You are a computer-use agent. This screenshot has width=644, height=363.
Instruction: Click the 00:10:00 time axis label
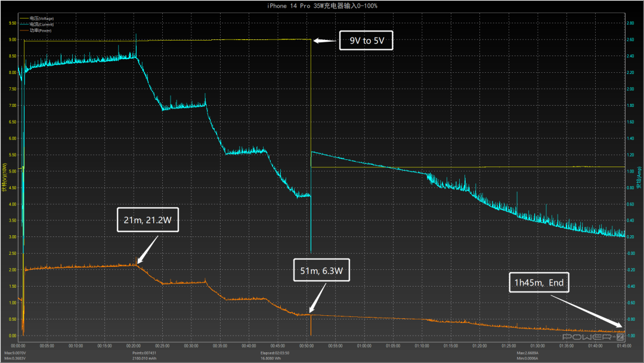click(76, 346)
